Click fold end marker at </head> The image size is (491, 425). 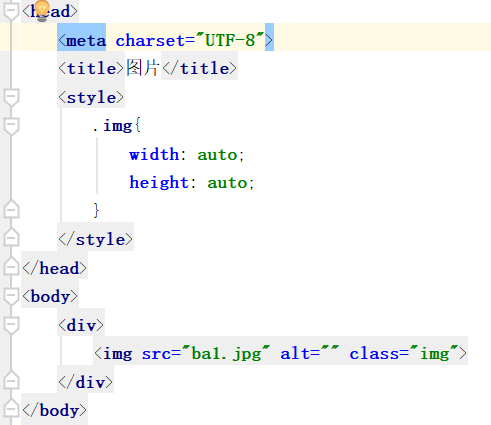(11, 267)
